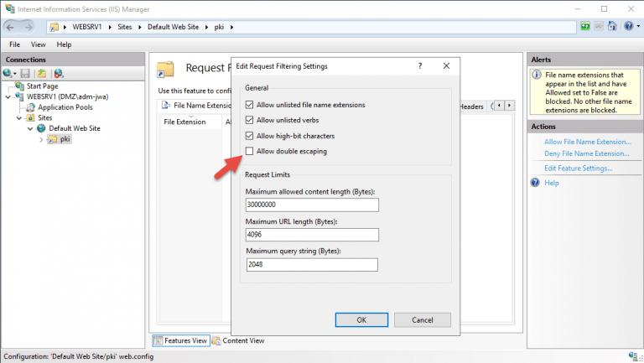
Task: Click the save icon in Connections toolbar
Action: (x=27, y=74)
